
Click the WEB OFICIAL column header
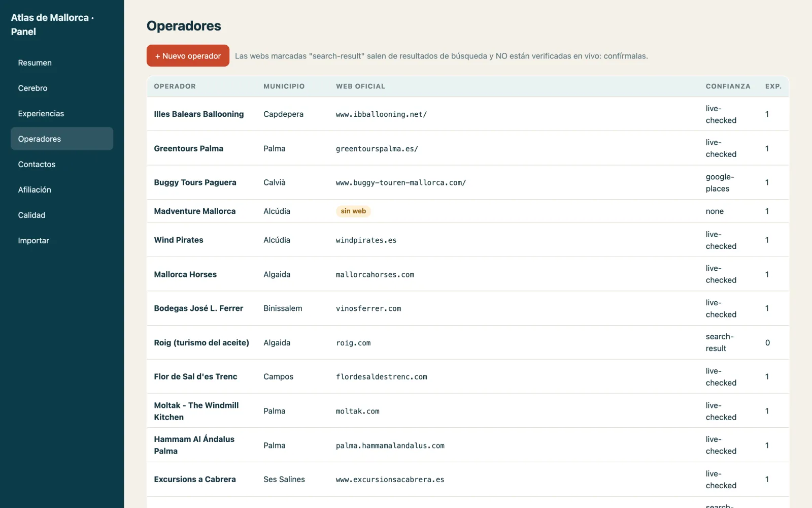pos(360,86)
